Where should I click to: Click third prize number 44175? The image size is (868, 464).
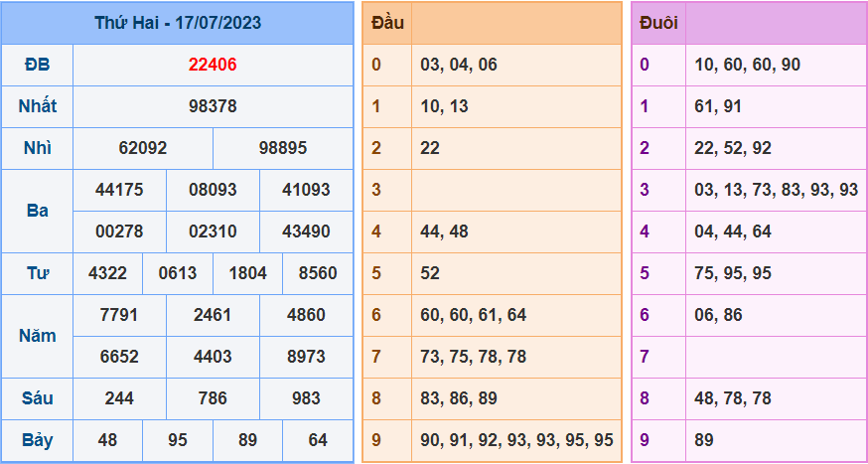(x=119, y=190)
